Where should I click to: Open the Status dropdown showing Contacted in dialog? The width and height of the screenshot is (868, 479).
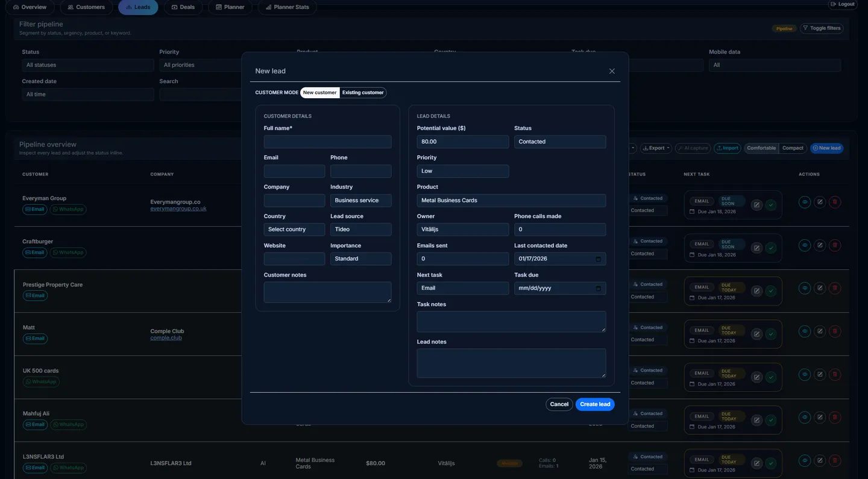pyautogui.click(x=560, y=142)
